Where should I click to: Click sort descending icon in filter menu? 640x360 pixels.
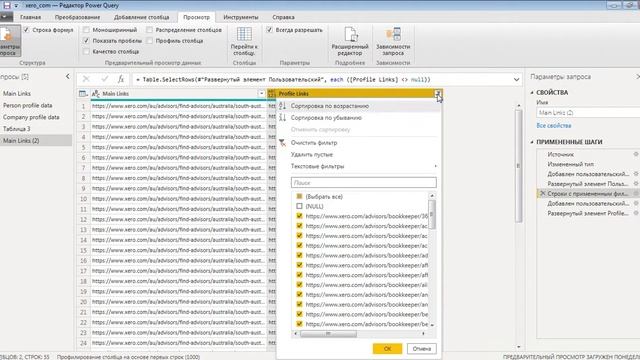click(282, 118)
